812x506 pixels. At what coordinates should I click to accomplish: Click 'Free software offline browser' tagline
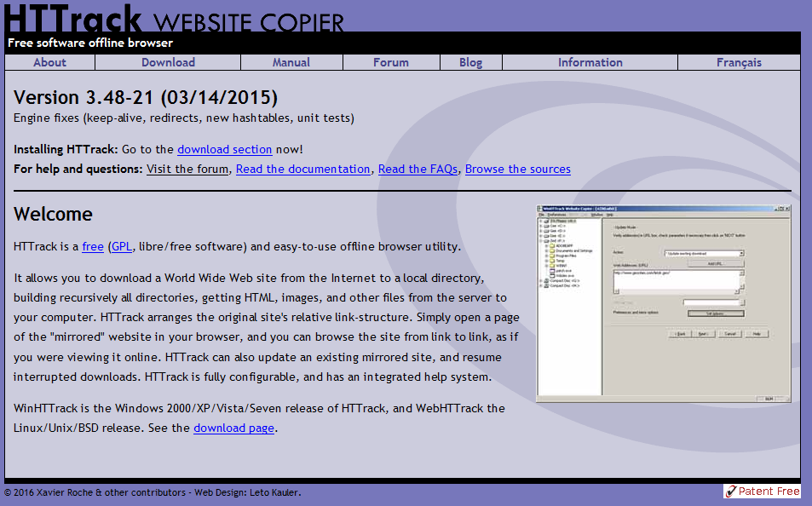pos(90,43)
